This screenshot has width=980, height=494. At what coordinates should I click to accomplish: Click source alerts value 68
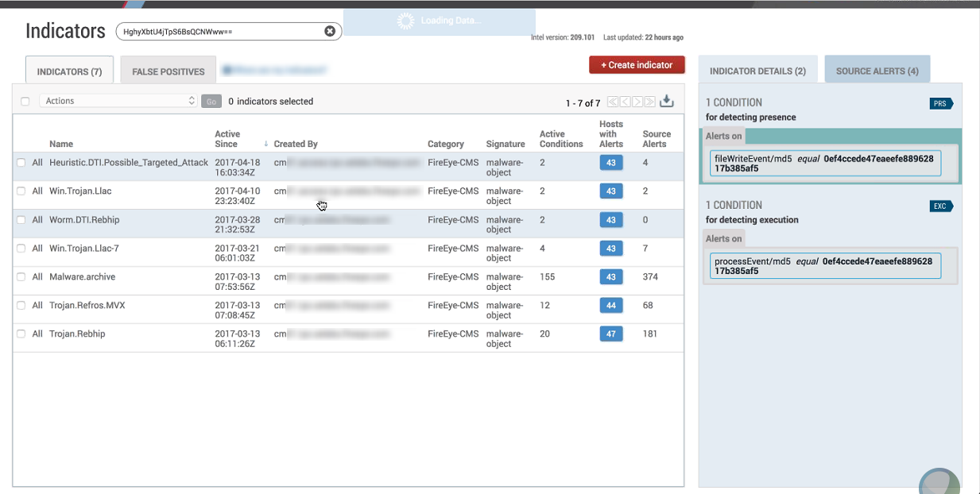pos(648,306)
